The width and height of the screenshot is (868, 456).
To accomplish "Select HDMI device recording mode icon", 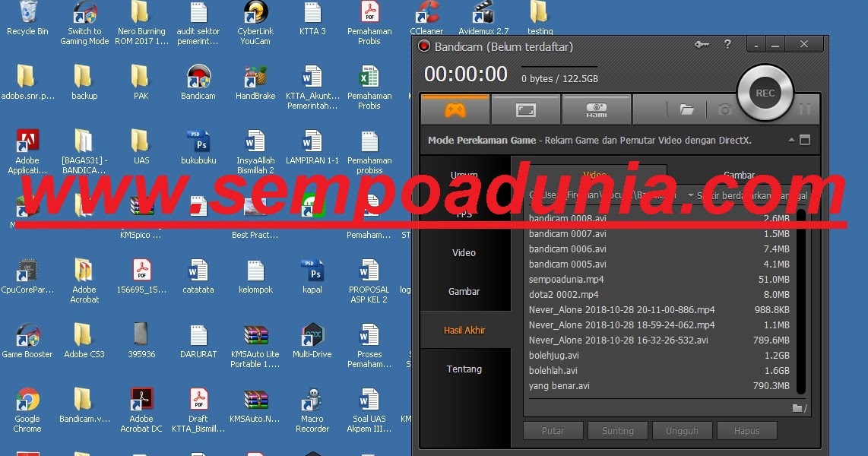I will 596,110.
